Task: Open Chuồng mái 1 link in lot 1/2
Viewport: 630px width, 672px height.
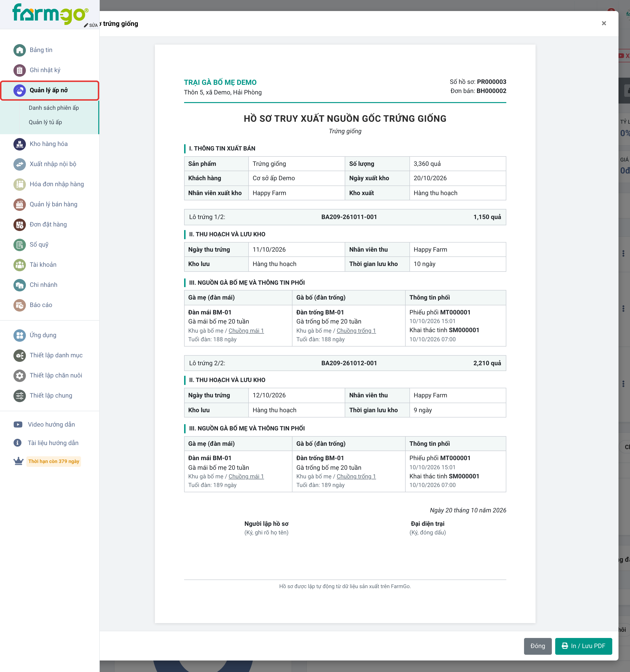Action: 246,330
